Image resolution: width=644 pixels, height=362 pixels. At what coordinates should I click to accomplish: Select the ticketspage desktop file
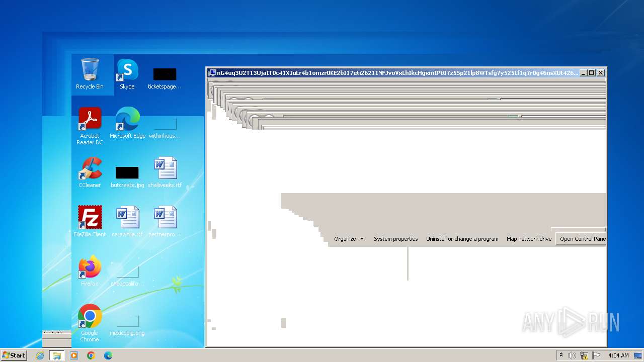click(165, 78)
